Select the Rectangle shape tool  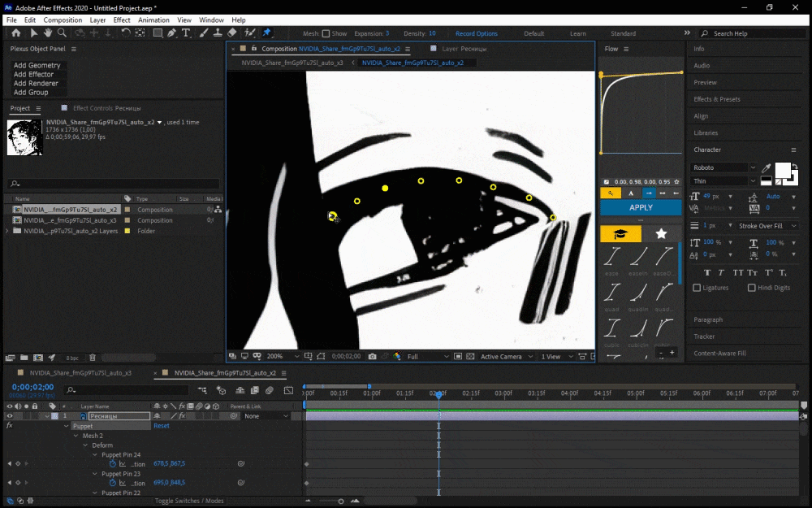pos(158,33)
